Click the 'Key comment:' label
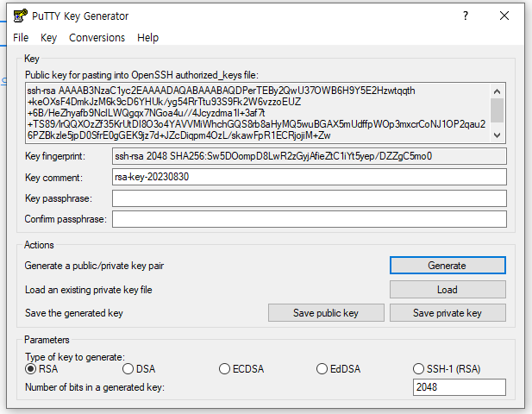The width and height of the screenshot is (532, 414). [54, 178]
